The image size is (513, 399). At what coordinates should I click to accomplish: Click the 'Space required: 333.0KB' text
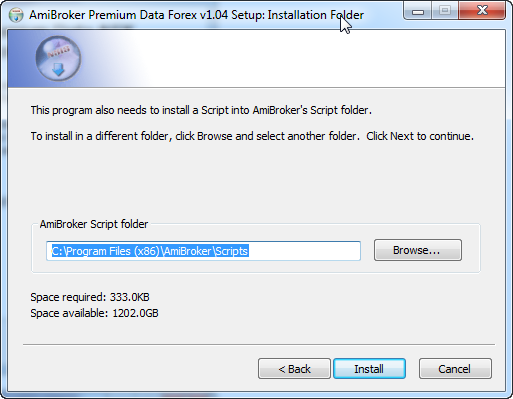90,297
